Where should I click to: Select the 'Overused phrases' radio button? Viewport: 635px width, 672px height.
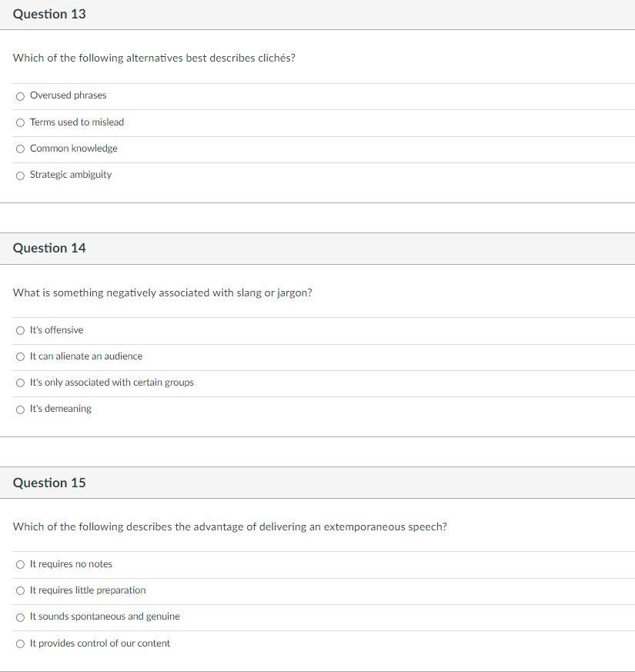pos(20,96)
